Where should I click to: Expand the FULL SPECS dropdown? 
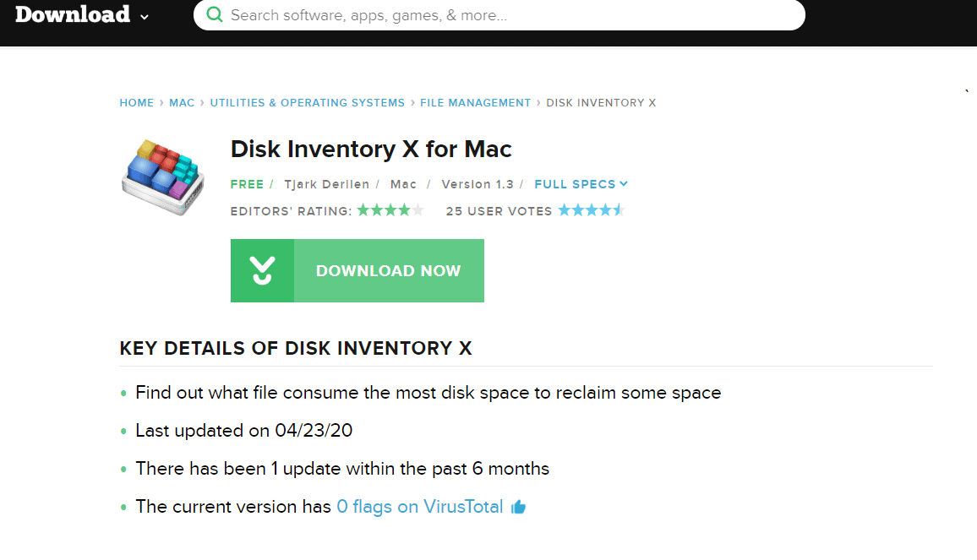(581, 184)
